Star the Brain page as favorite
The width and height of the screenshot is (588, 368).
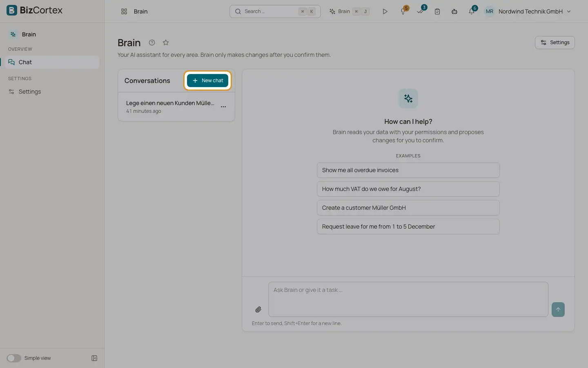[166, 43]
